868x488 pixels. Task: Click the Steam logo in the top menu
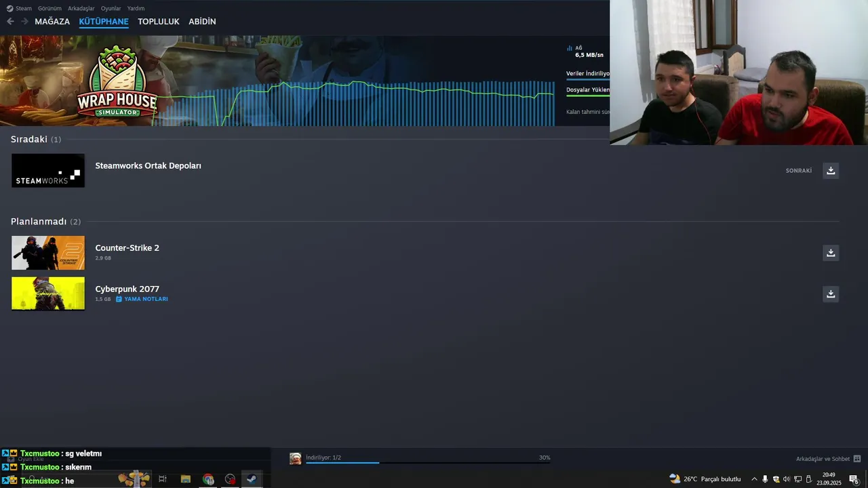click(9, 8)
